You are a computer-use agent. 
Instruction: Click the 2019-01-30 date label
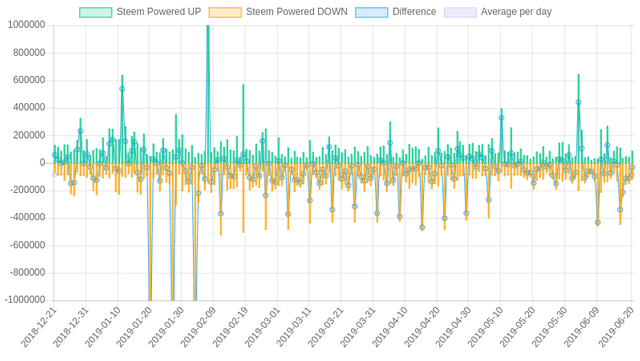(x=166, y=328)
